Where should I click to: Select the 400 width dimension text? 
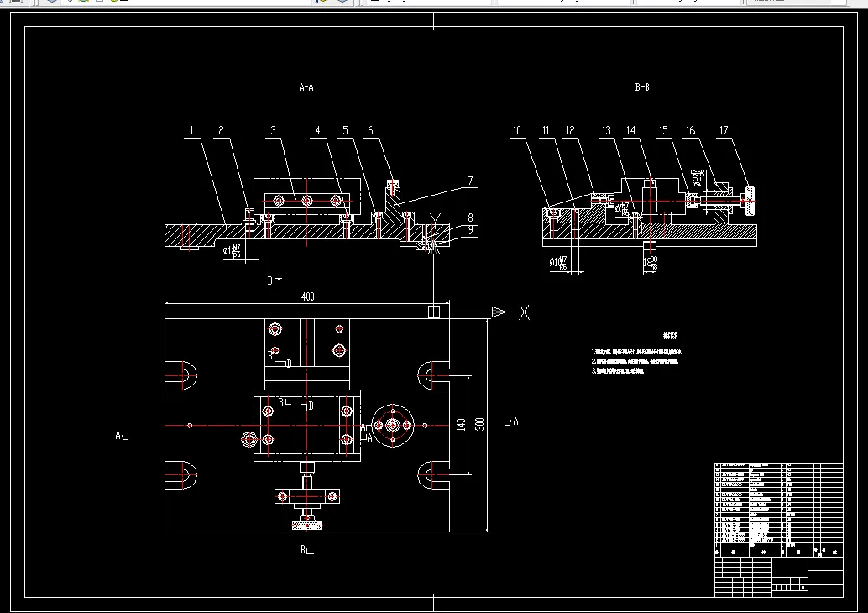[x=308, y=296]
